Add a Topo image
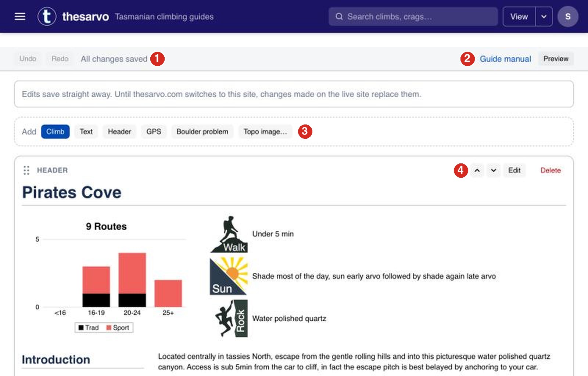The height and width of the screenshot is (376, 588). [265, 131]
